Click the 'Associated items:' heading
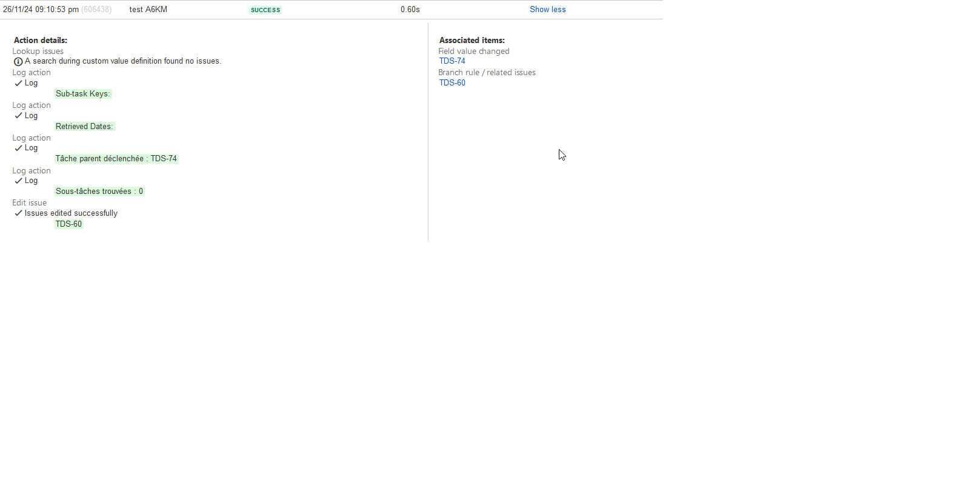This screenshot has width=980, height=494. pyautogui.click(x=472, y=41)
